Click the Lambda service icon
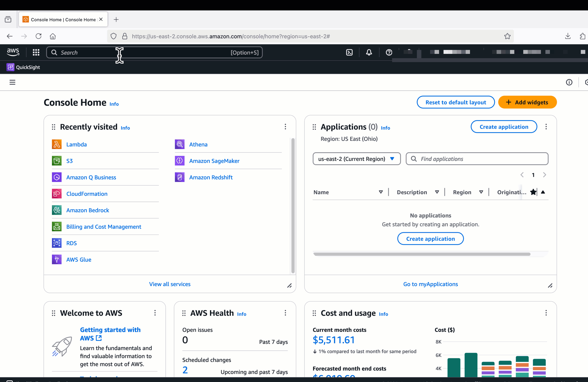588x382 pixels. pos(57,144)
